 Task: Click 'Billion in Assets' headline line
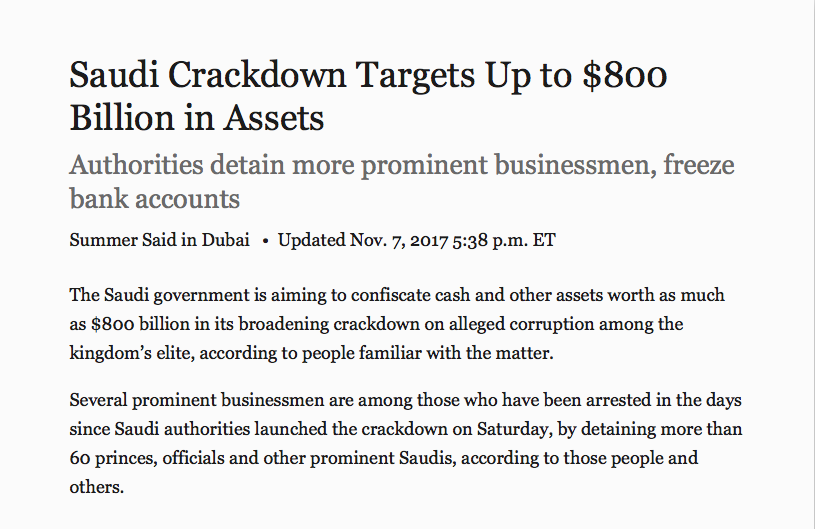pos(196,118)
